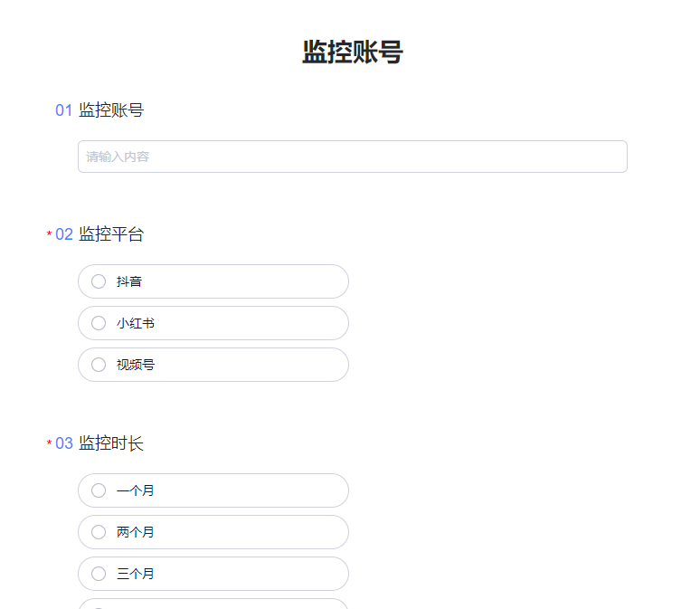The width and height of the screenshot is (700, 609).
Task: Choose the 两个月 radio circle
Action: point(99,532)
